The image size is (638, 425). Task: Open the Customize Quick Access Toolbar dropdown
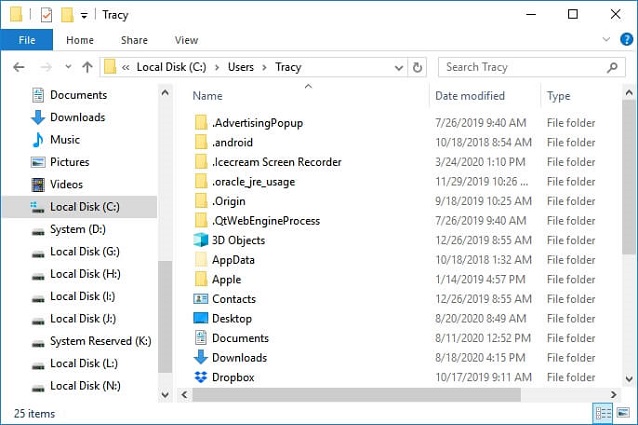coord(84,15)
